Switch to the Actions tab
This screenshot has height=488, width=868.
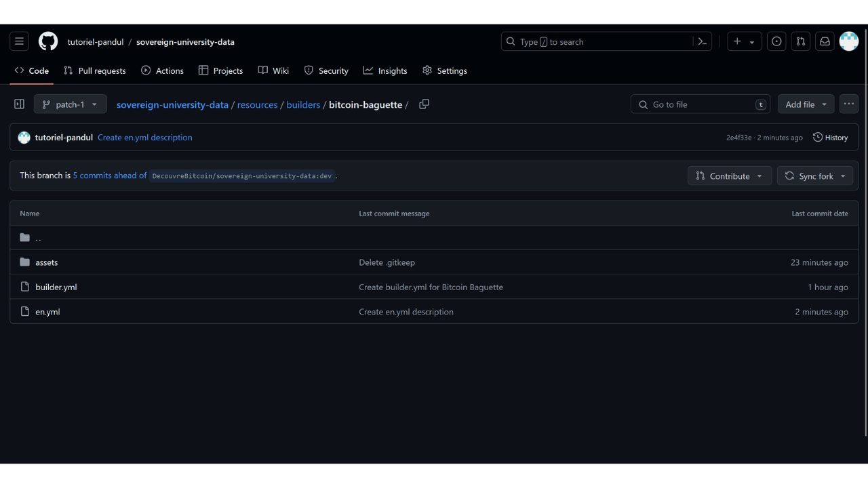[x=162, y=70]
